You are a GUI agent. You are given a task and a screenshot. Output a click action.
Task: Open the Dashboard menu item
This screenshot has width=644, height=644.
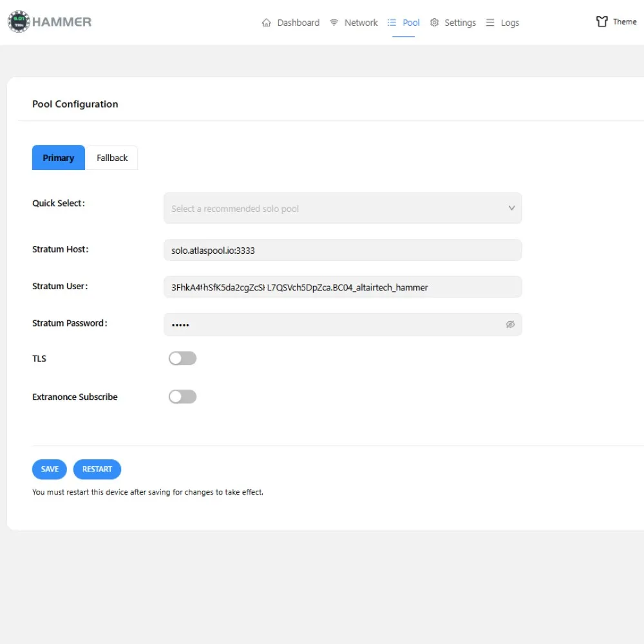click(291, 23)
